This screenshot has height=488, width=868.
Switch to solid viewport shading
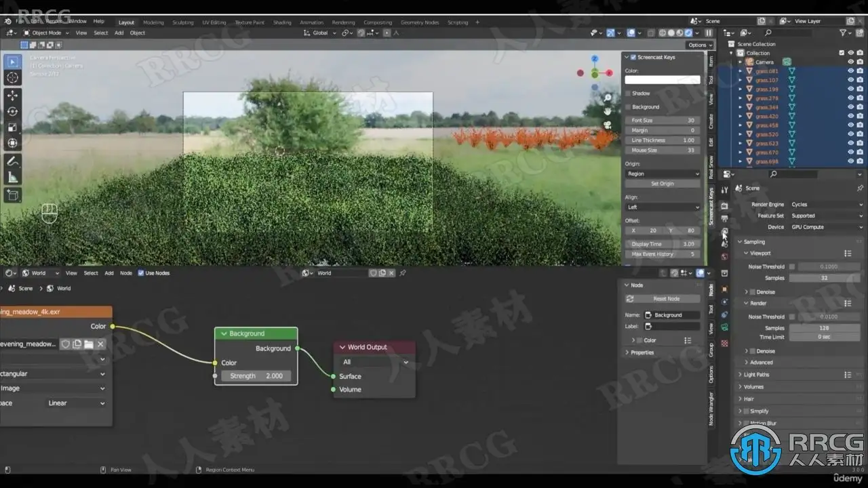[671, 33]
